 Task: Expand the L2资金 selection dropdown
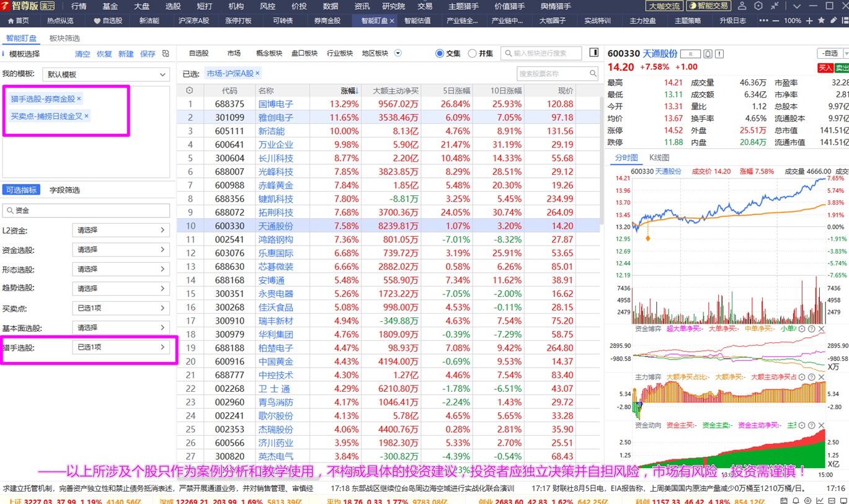[x=121, y=230]
